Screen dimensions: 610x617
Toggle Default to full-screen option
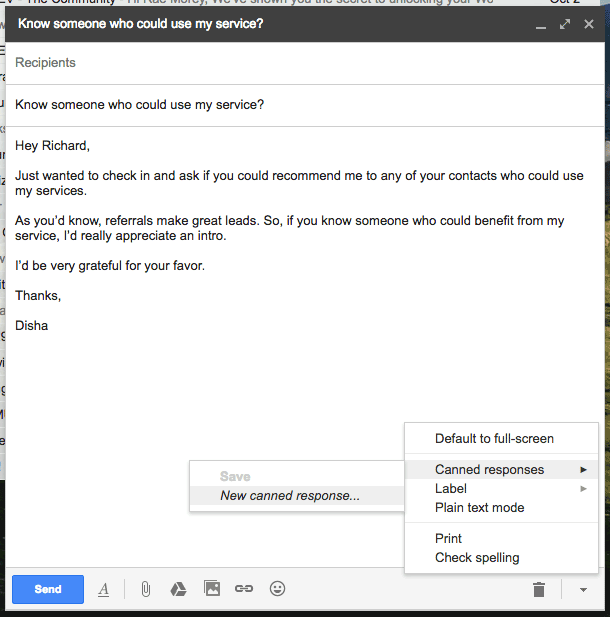494,438
